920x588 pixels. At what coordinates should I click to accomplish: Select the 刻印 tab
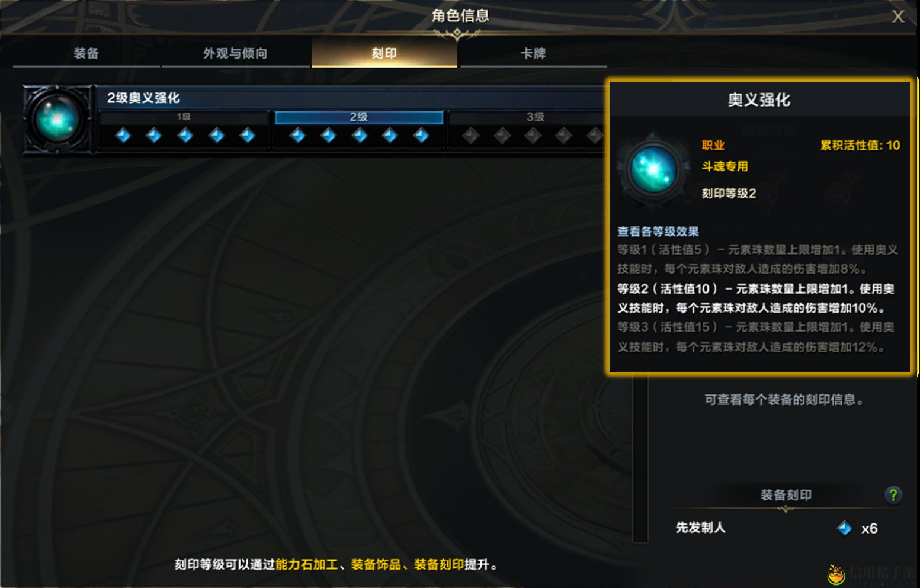point(384,53)
